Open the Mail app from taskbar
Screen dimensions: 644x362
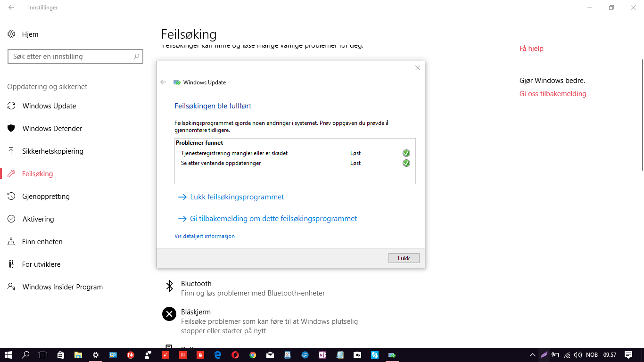click(x=270, y=355)
